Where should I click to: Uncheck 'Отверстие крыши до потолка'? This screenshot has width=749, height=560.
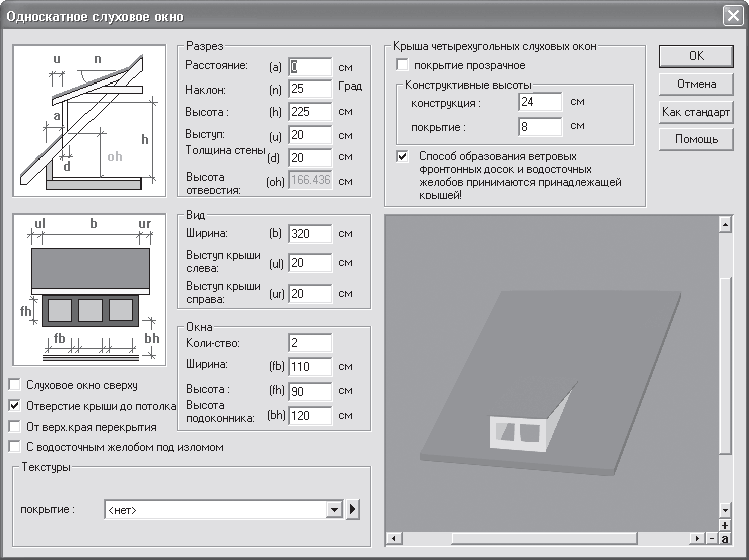coord(14,406)
